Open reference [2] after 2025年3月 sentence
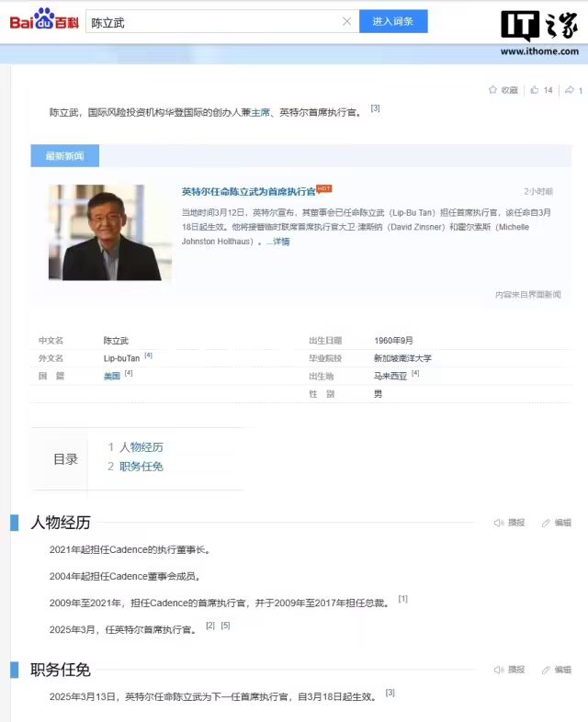588x722 pixels. [210, 626]
